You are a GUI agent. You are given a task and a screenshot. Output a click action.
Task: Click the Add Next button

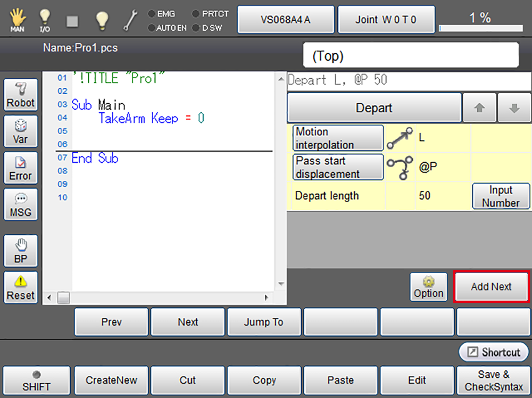(491, 287)
